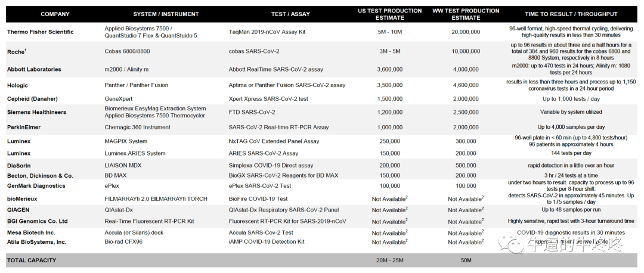
Task: Click the Accula (or Silaris) dock cell
Action: click(134, 232)
